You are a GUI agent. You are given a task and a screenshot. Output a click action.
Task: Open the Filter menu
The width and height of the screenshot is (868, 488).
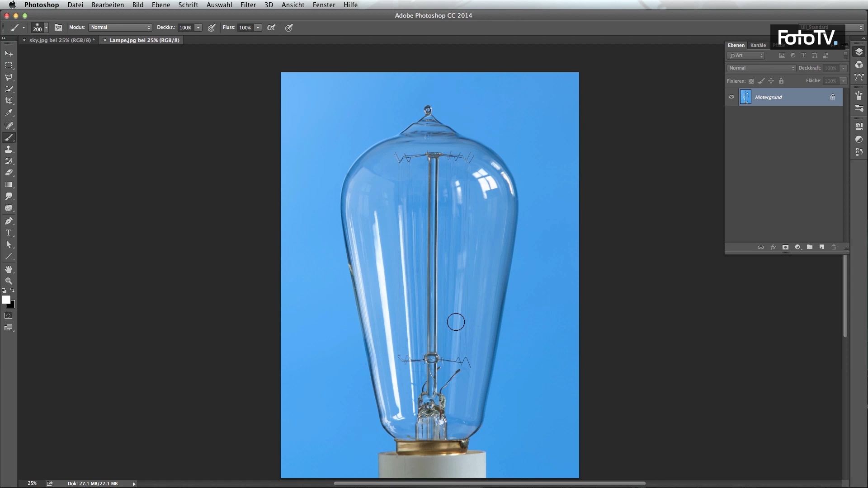tap(248, 5)
